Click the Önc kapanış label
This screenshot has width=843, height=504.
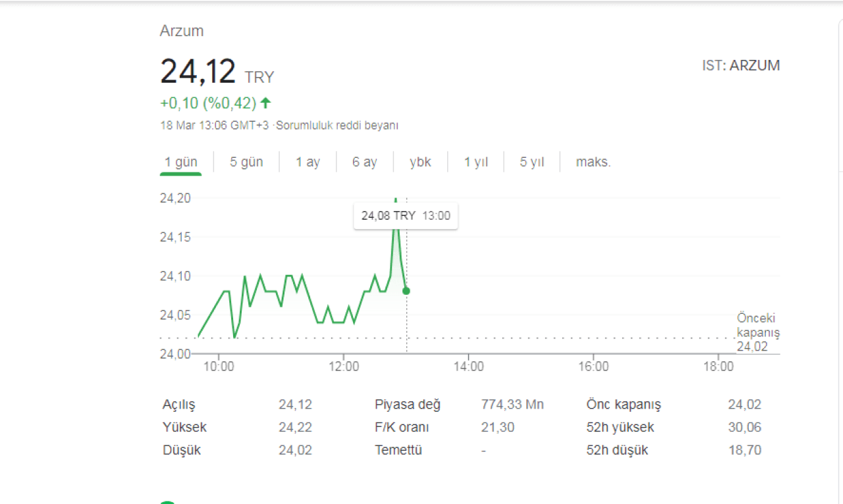(x=624, y=405)
